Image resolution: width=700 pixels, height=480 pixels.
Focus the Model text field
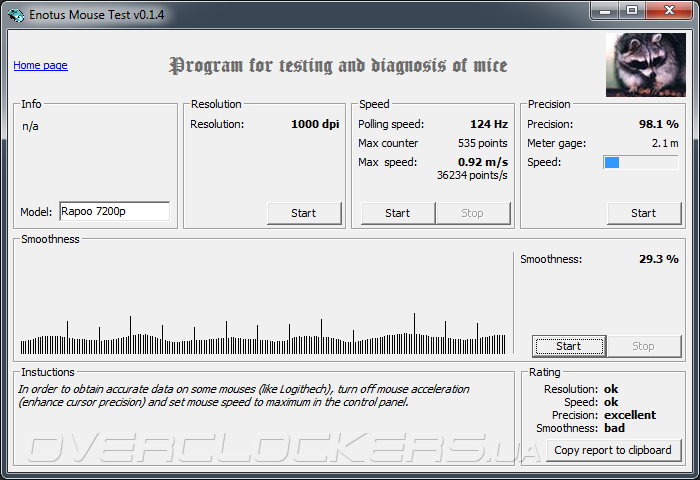click(115, 211)
